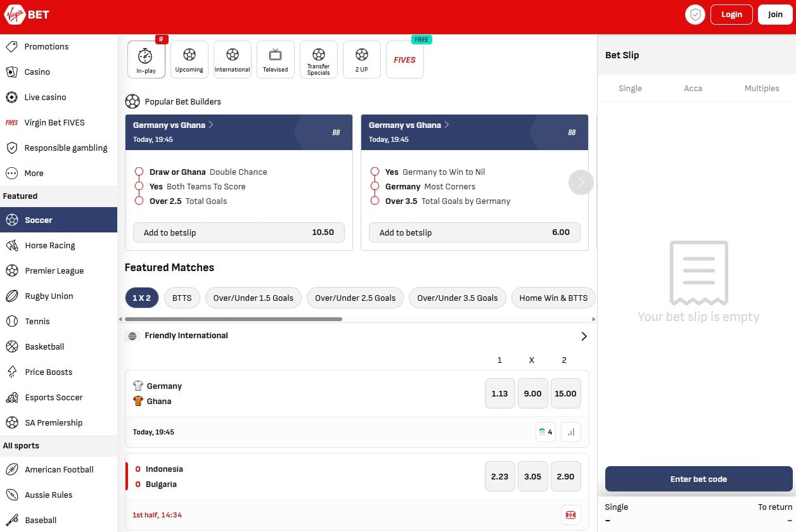This screenshot has width=796, height=532.
Task: Open Horse Racing in the sidebar
Action: tap(49, 245)
